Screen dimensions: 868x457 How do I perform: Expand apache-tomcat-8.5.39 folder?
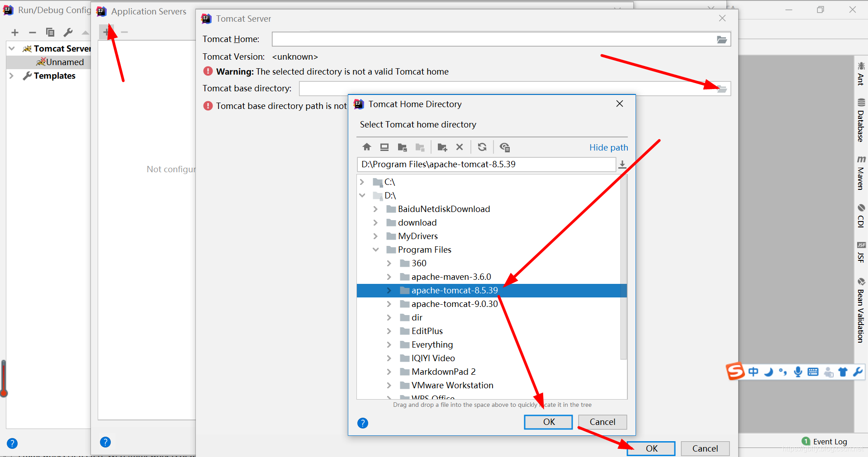coord(389,291)
